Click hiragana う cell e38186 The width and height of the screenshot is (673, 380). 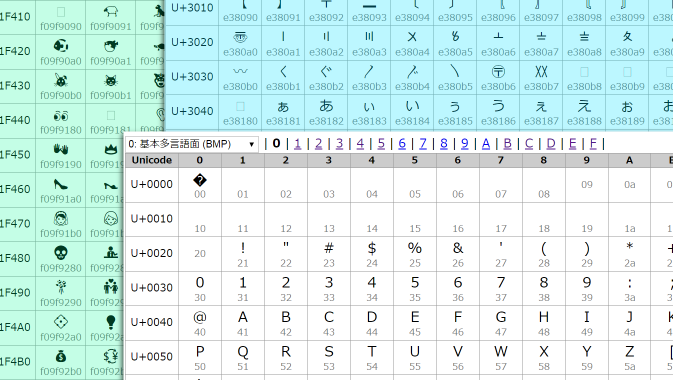[x=498, y=112]
